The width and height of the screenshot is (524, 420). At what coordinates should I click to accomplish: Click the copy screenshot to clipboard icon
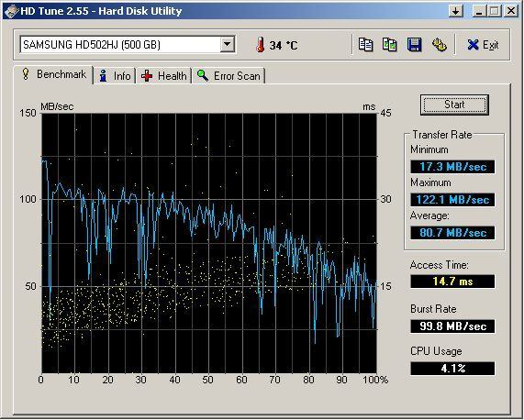390,44
